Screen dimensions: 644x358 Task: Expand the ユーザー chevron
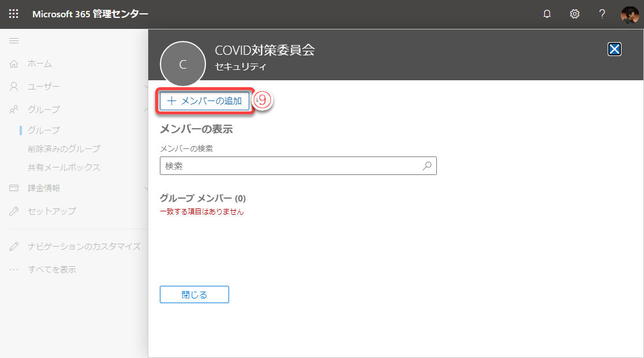coord(146,87)
